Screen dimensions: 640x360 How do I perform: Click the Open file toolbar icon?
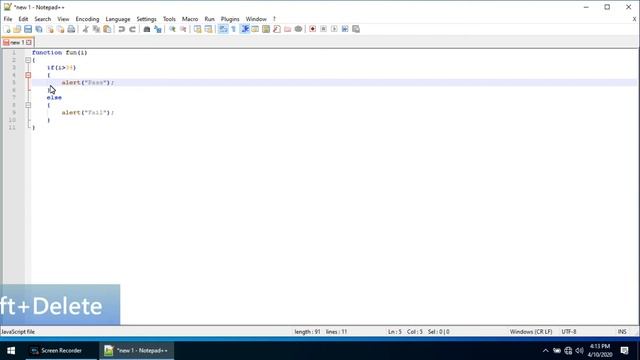click(17, 29)
